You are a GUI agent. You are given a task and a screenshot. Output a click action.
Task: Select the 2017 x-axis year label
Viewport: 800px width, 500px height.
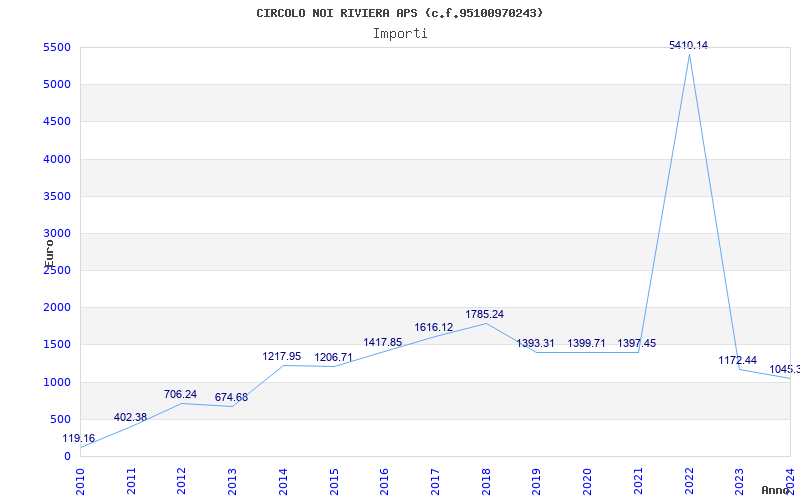point(435,481)
